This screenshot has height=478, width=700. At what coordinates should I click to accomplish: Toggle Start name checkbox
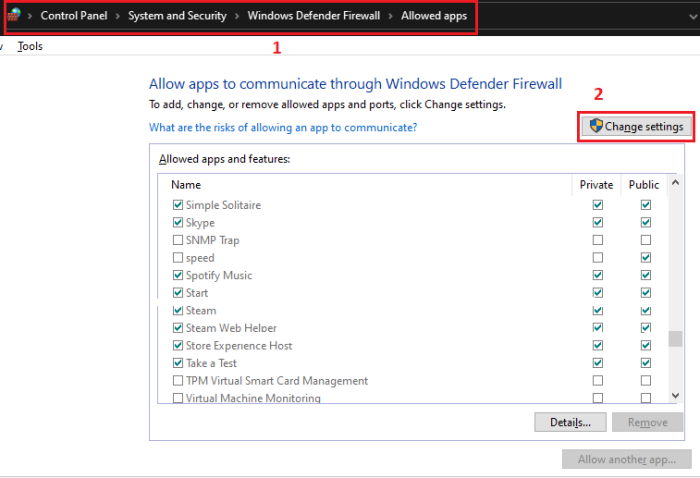point(178,293)
